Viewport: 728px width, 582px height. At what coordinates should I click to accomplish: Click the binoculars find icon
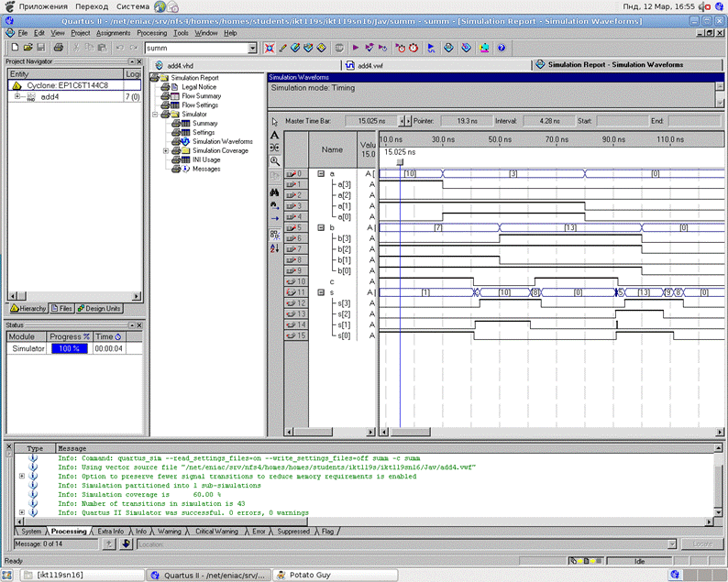[275, 192]
